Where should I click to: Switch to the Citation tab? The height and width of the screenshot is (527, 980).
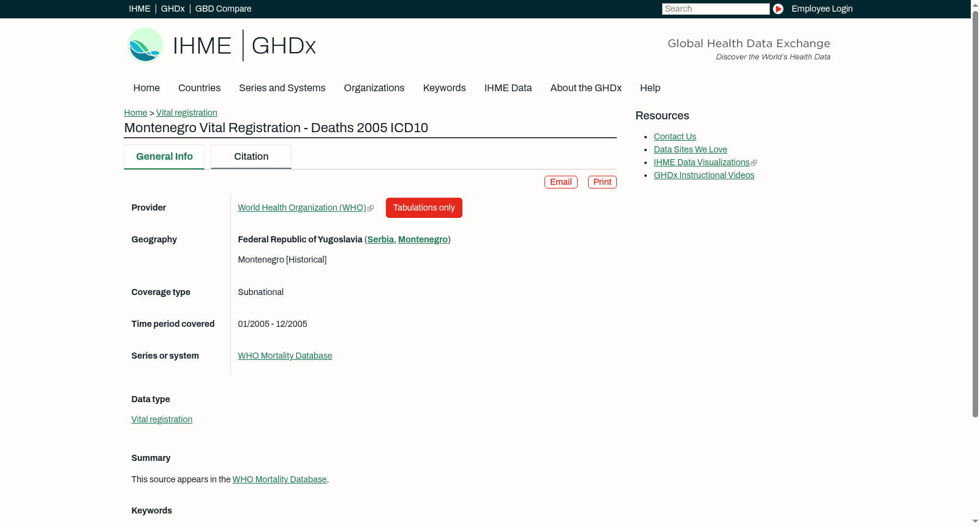coord(251,157)
